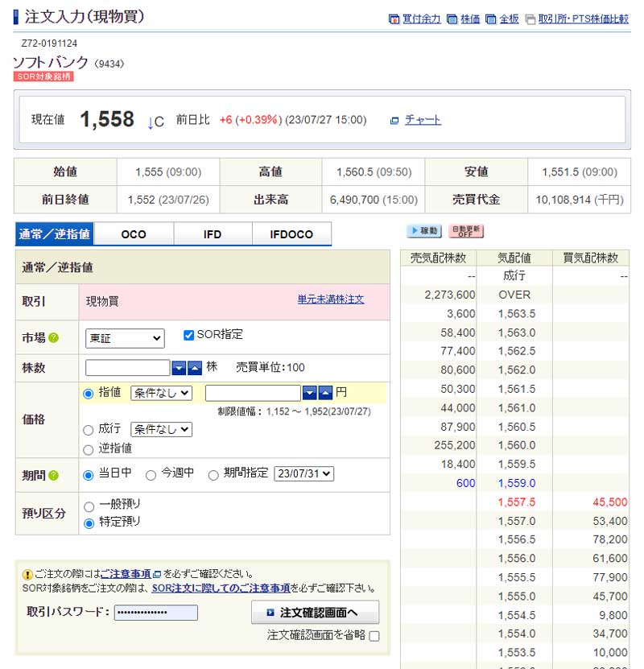The image size is (644, 669).
Task: Open the green help icon beside 市場
Action: point(53,337)
